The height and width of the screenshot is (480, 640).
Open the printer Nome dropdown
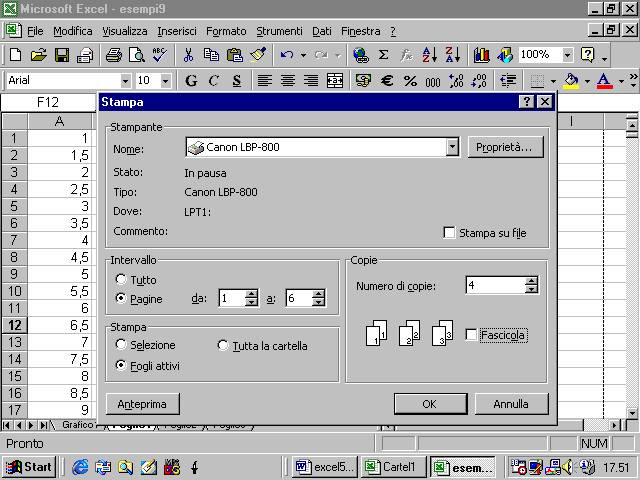pyautogui.click(x=452, y=147)
